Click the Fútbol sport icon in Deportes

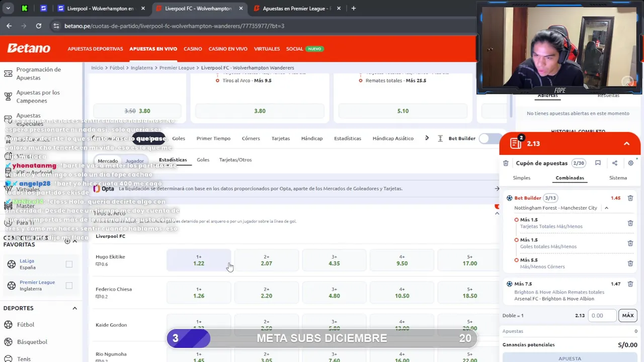click(x=8, y=325)
